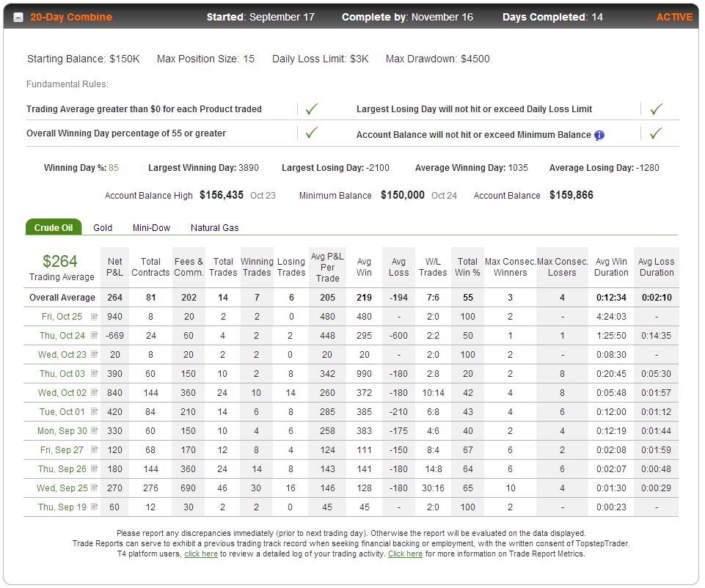Click Average Losing Day: -1280 text
The width and height of the screenshot is (705, 588).
point(604,168)
